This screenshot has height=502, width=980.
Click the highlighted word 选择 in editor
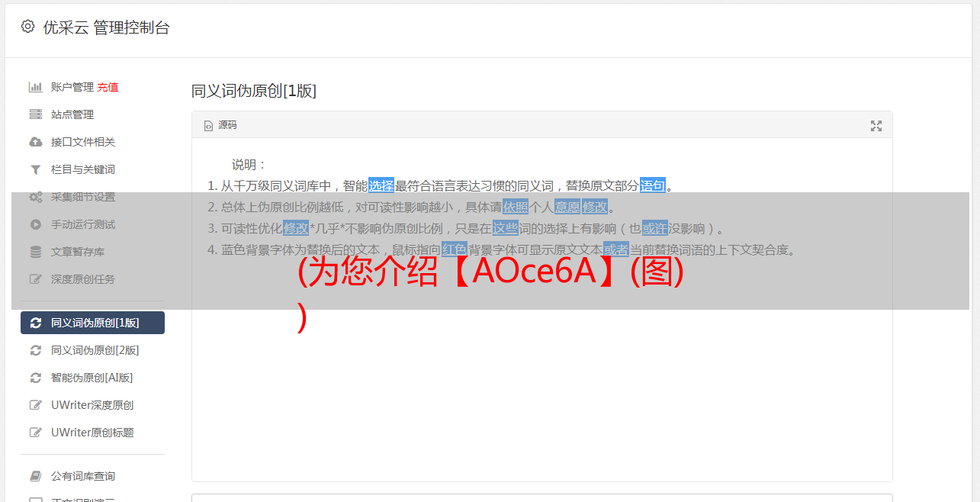pos(381,185)
